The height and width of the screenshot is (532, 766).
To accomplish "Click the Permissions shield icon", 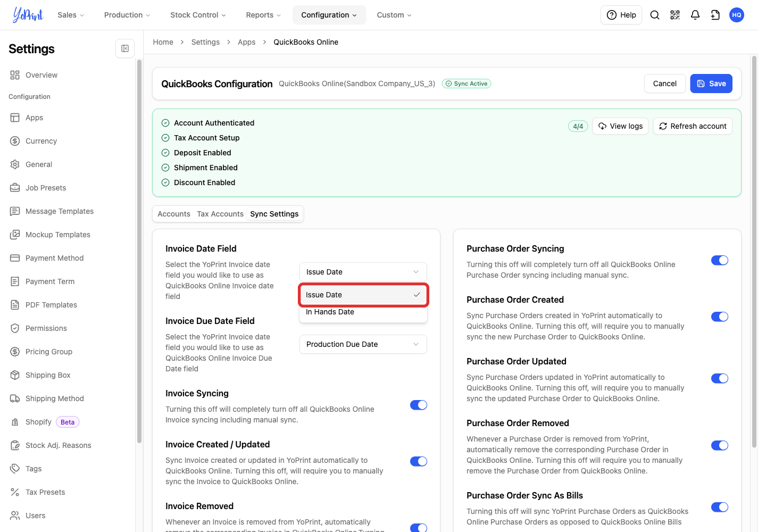I will pos(15,328).
